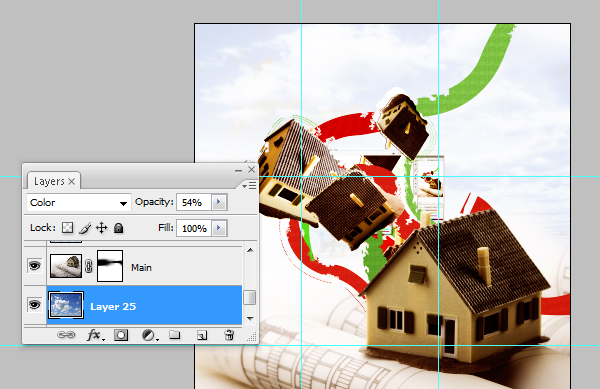The height and width of the screenshot is (389, 600).
Task: Create a new layer
Action: coord(202,335)
